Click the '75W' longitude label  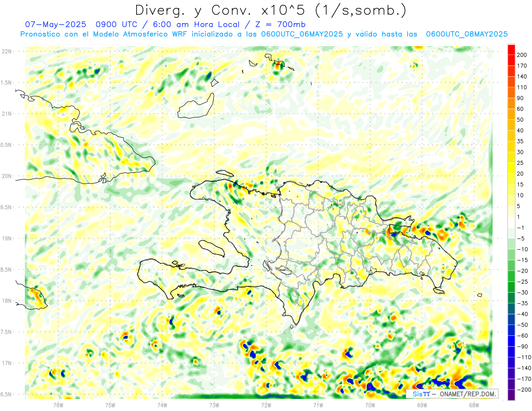click(x=110, y=405)
